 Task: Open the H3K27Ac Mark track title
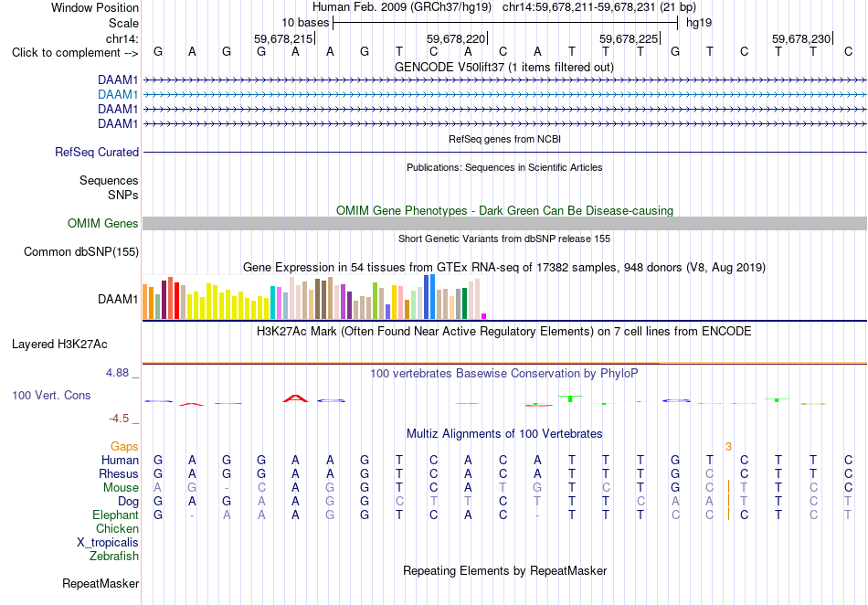[x=504, y=332]
